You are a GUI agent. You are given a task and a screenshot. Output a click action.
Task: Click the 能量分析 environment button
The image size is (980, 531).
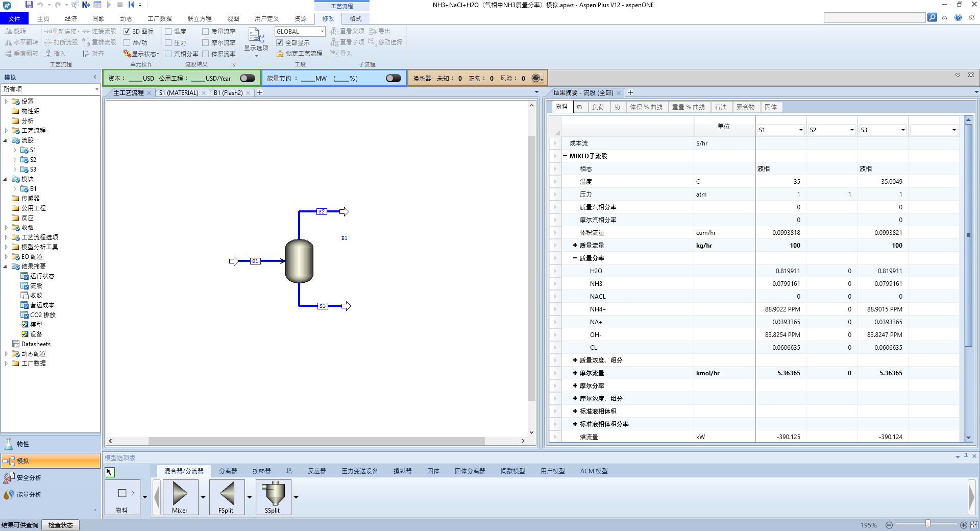point(51,494)
